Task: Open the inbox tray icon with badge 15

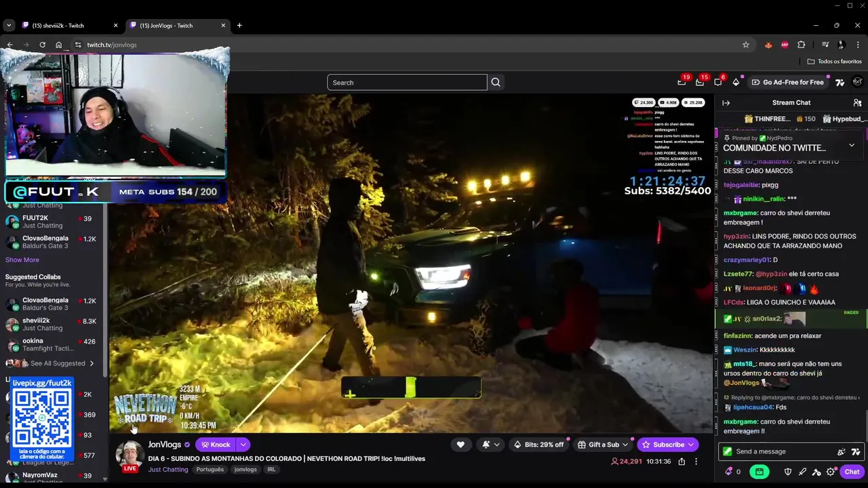Action: (700, 82)
